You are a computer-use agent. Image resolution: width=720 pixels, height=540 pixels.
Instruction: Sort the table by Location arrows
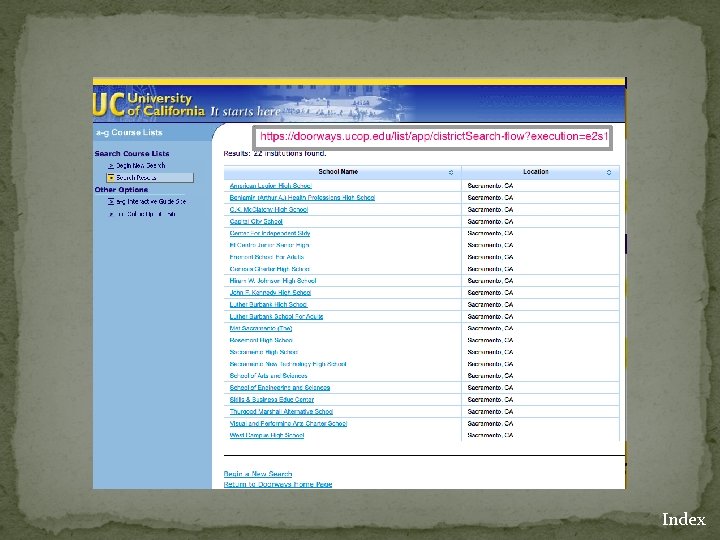609,172
